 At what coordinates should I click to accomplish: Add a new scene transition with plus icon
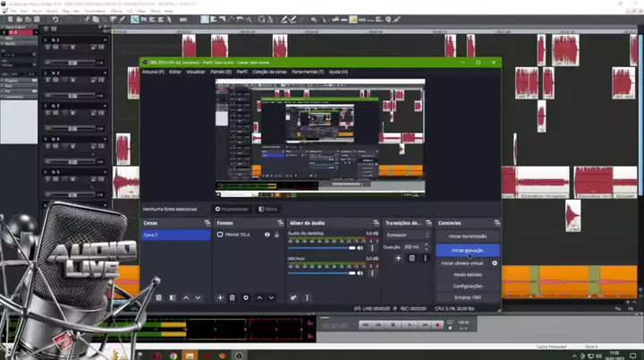(x=399, y=258)
